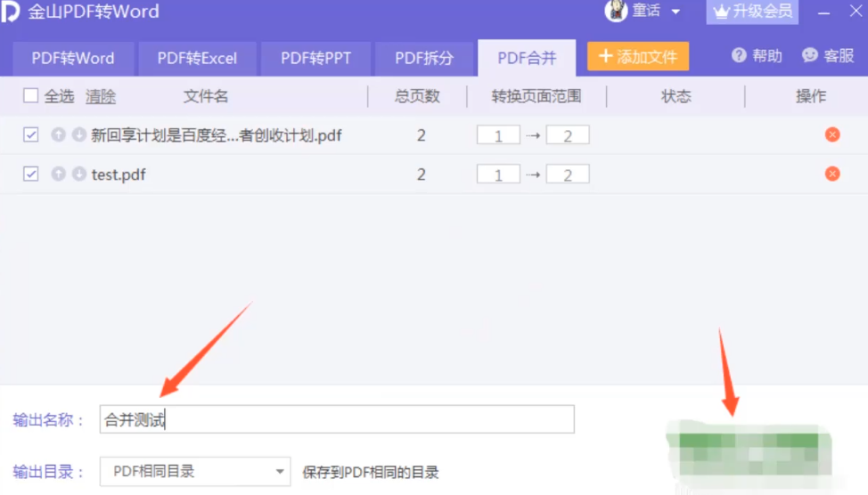Switch to the PDF拆分 tab
Viewport: 868px width, 495px height.
(x=424, y=59)
